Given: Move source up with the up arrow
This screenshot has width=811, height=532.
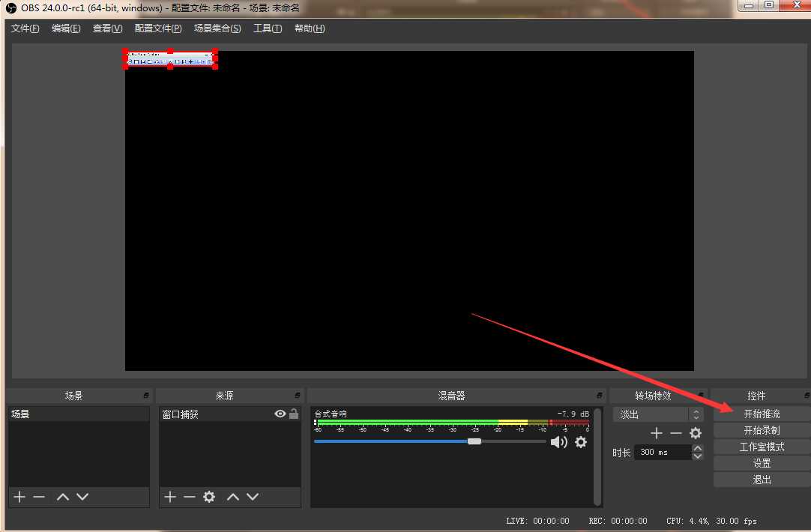Looking at the screenshot, I should (x=233, y=497).
